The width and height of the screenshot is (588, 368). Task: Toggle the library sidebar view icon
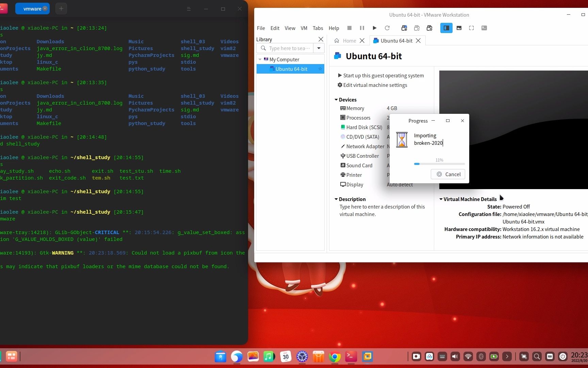(x=446, y=28)
